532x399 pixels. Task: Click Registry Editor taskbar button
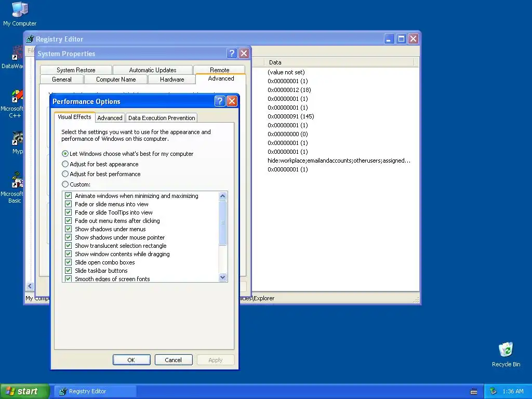coord(96,391)
